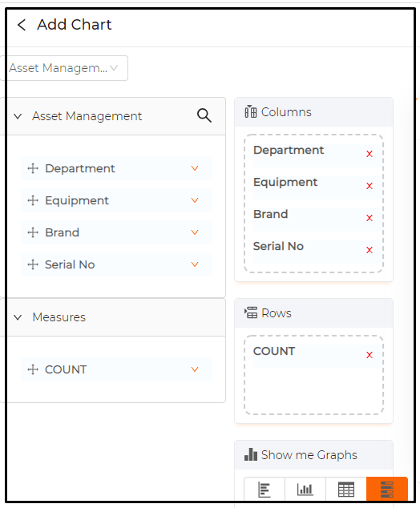
Task: Click the Brand field move handle
Action: click(33, 232)
